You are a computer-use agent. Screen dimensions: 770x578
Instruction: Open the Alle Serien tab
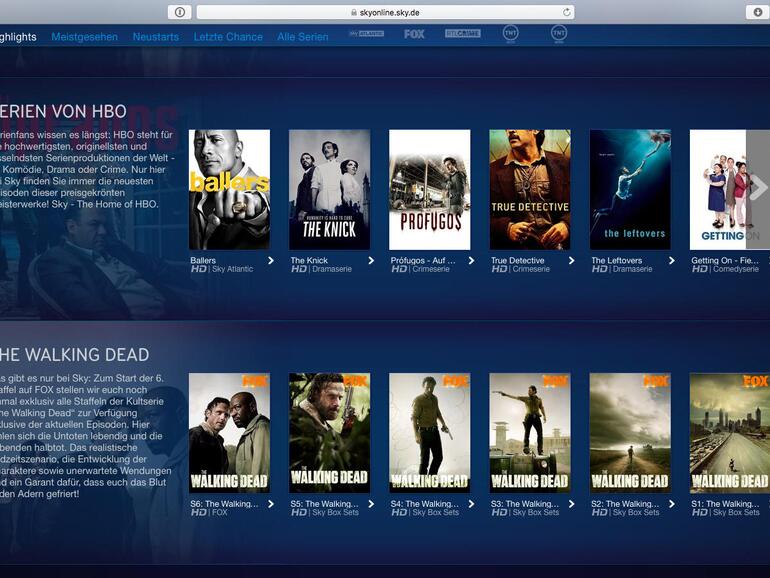pos(302,37)
